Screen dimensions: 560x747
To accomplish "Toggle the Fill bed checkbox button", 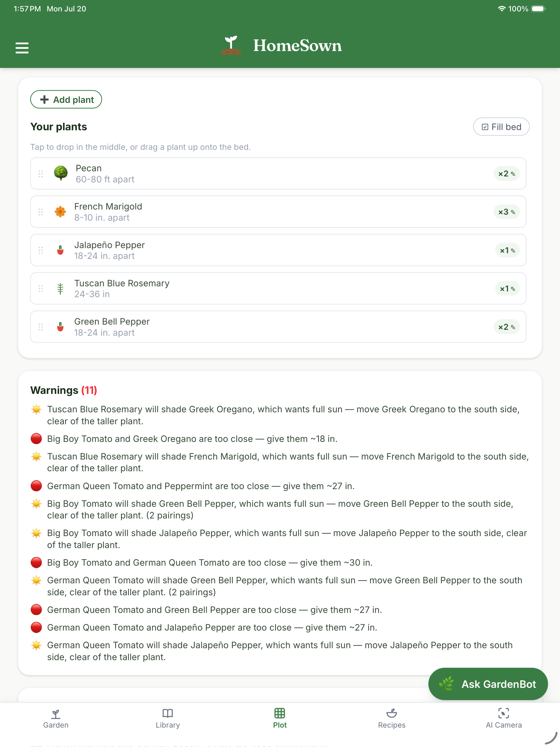I will point(501,127).
